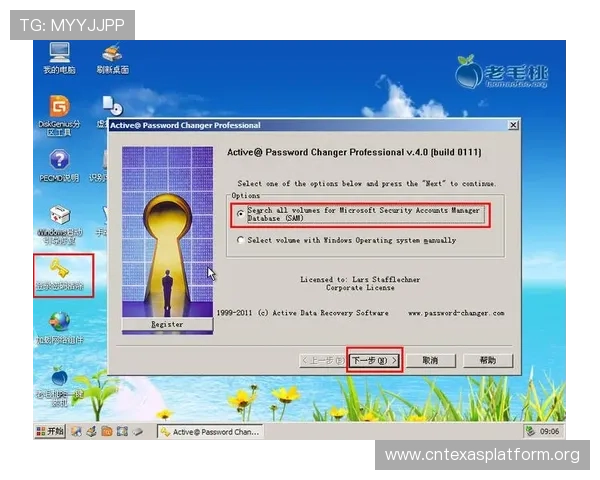
Task: Click the 1999-2011 (c) Active Data Recovery Software text
Action: (302, 313)
